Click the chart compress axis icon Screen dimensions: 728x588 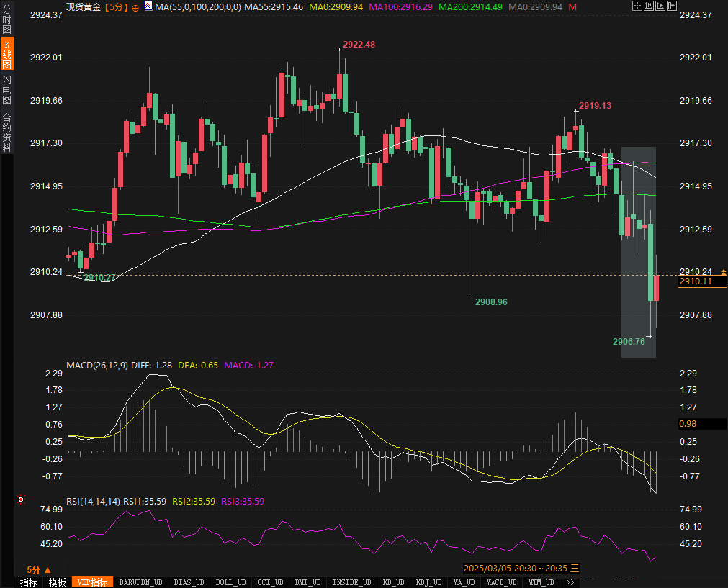pos(649,6)
